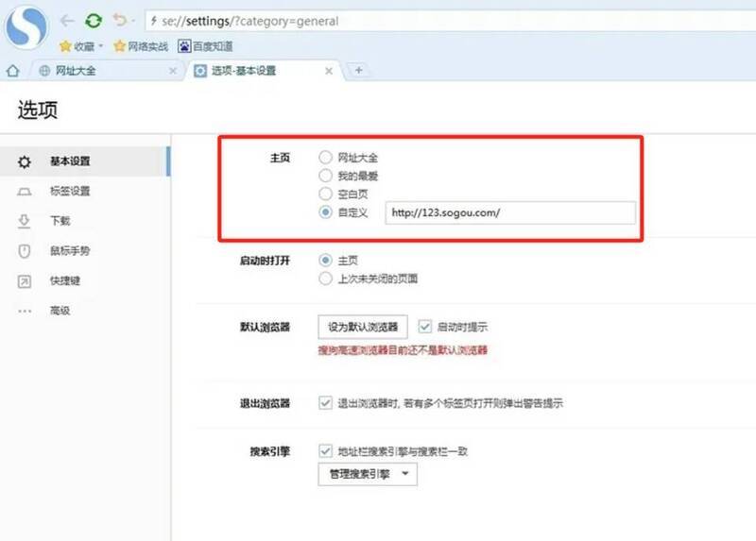Click the shortcut key icon
Viewport: 756px width, 541px height.
point(25,281)
